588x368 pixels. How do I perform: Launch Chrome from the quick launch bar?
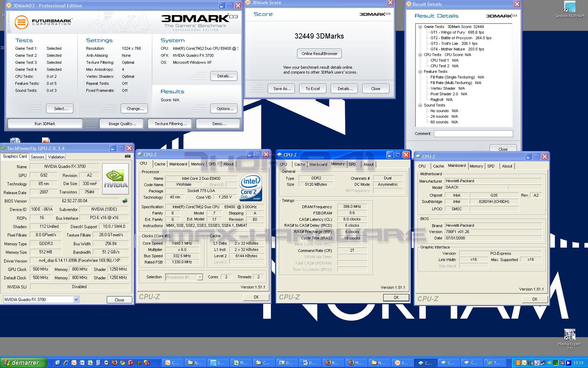click(122, 363)
